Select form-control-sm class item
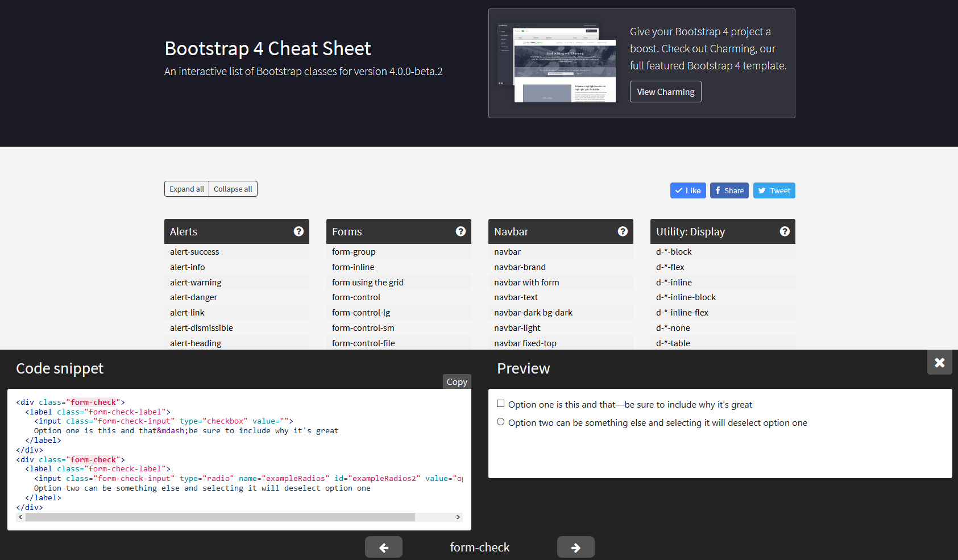Screen dimensions: 958x560 [399, 327]
